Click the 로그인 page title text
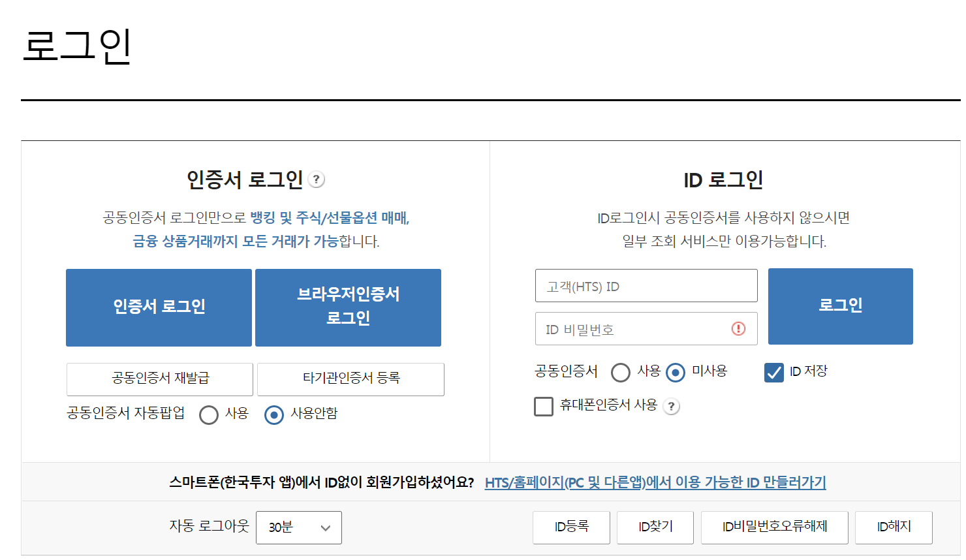This screenshot has width=966, height=560. [x=78, y=46]
